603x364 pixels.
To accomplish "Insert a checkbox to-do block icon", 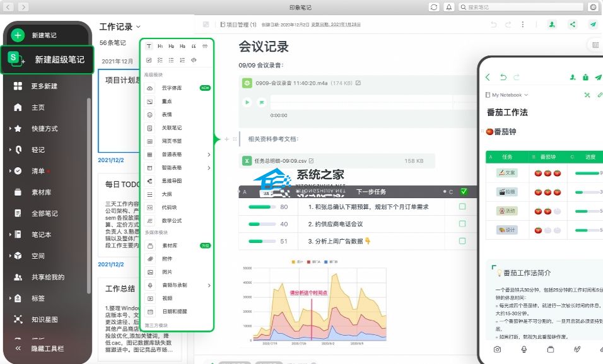I will [x=149, y=60].
